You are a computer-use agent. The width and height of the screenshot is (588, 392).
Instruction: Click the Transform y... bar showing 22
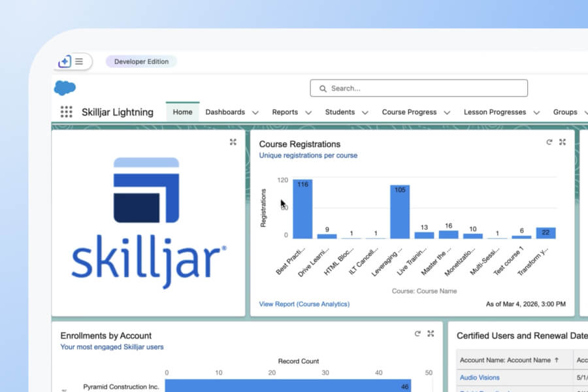546,233
